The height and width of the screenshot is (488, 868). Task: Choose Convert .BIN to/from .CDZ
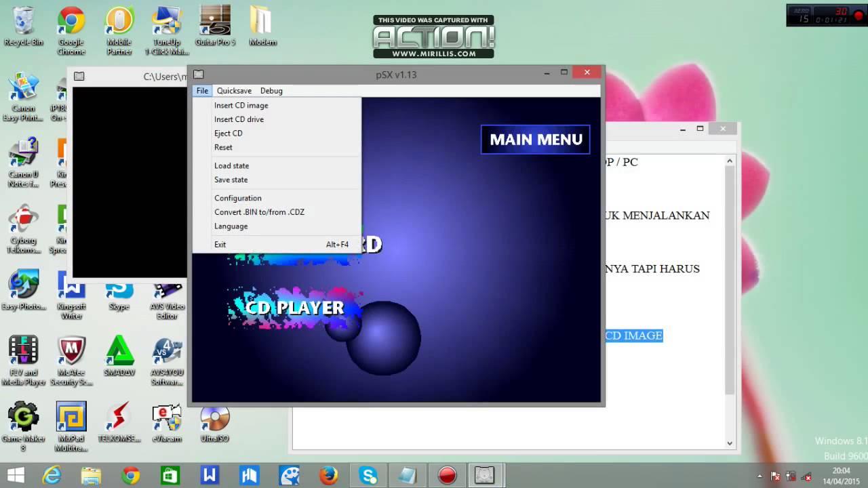(x=277, y=212)
